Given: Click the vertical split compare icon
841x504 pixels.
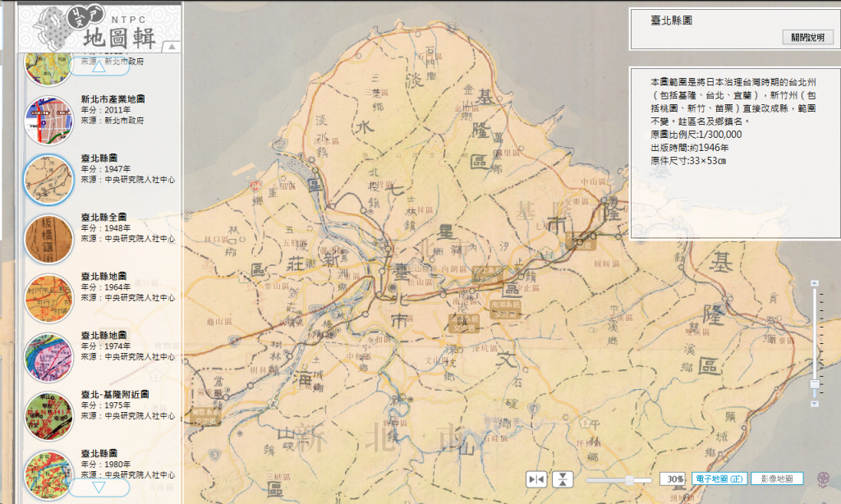Looking at the screenshot, I should coord(563,479).
